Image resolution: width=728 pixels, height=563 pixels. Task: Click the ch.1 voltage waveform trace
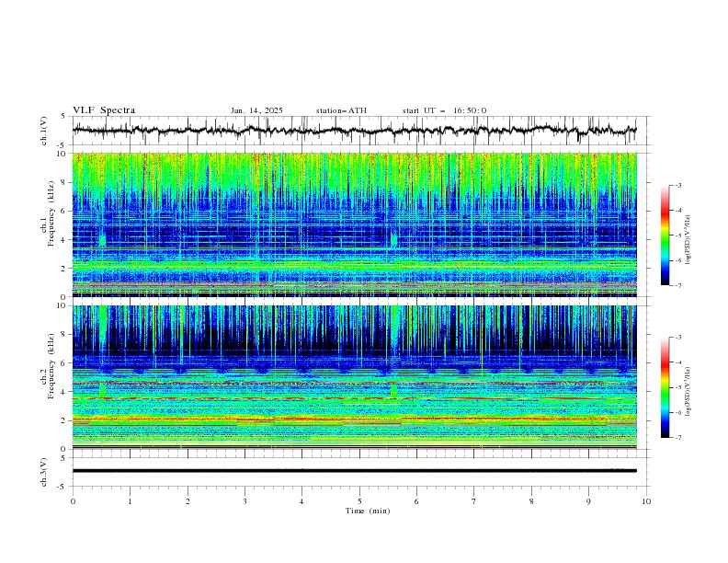click(354, 131)
